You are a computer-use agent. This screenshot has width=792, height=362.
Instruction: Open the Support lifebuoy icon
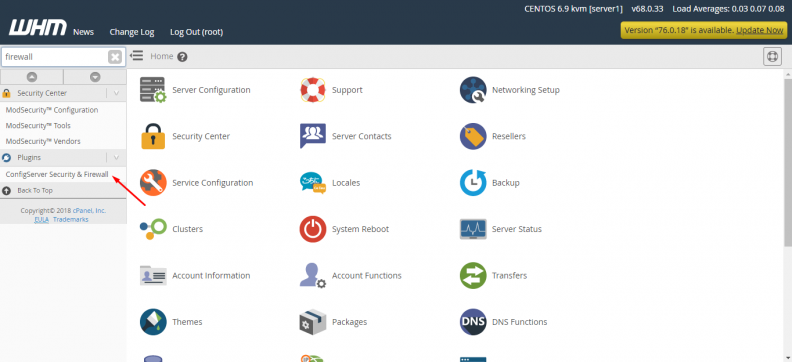click(313, 90)
